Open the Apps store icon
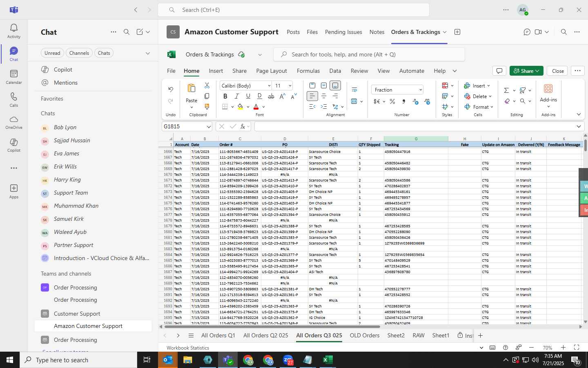 (13, 191)
